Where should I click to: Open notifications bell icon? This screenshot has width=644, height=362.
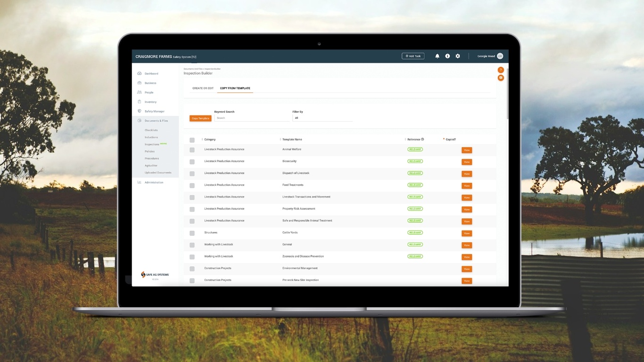(437, 56)
